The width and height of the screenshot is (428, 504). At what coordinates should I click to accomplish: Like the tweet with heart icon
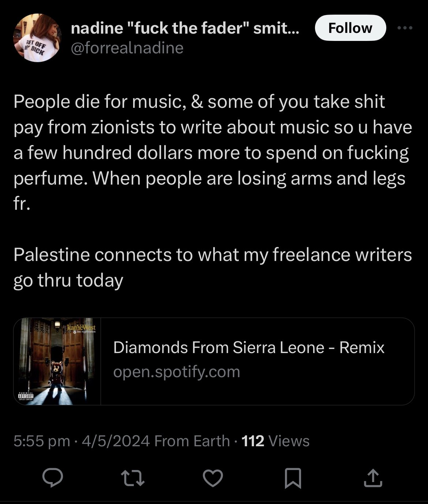(x=213, y=478)
